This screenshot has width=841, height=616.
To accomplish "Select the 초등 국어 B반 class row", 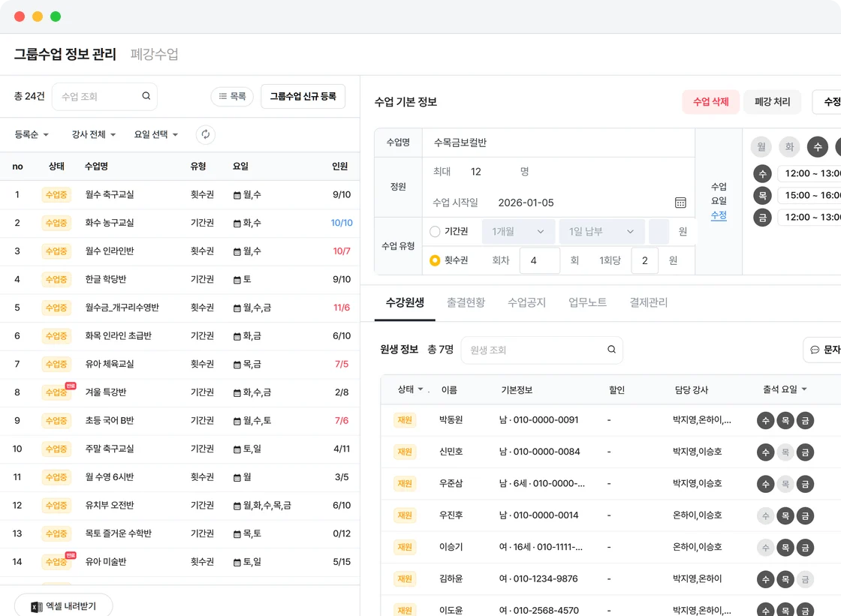I will pos(179,421).
